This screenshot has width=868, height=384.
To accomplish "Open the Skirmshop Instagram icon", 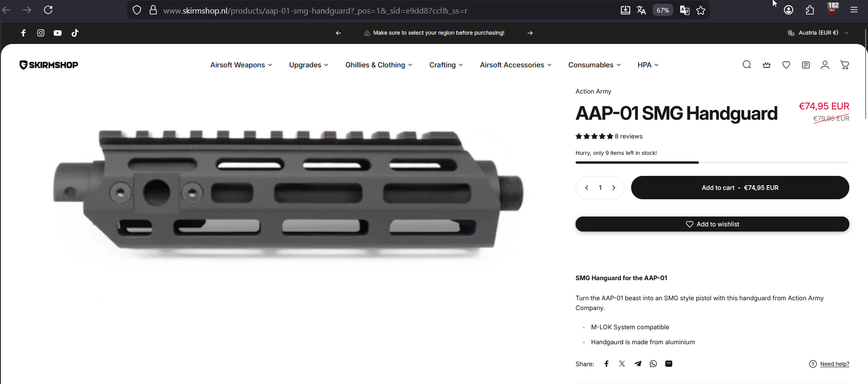I will [41, 33].
